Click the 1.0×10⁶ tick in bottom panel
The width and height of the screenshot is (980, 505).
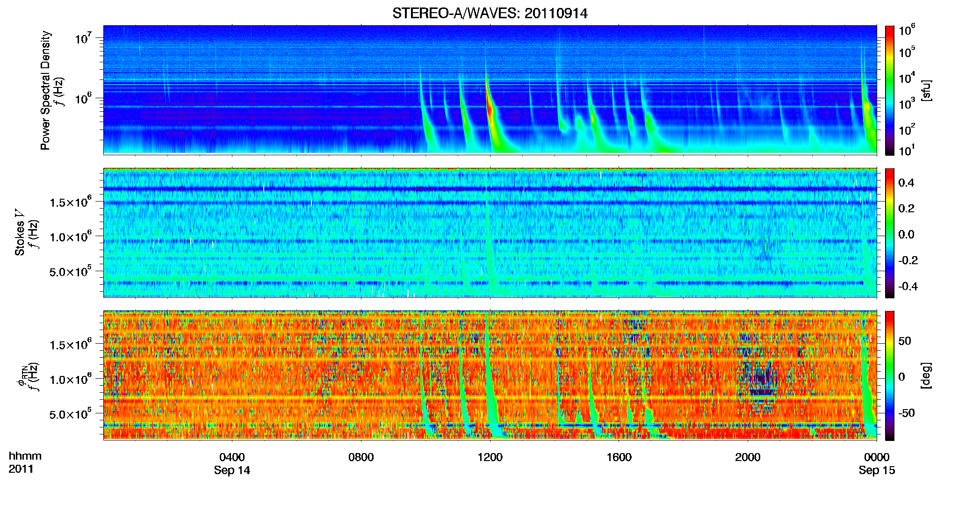tap(70, 379)
